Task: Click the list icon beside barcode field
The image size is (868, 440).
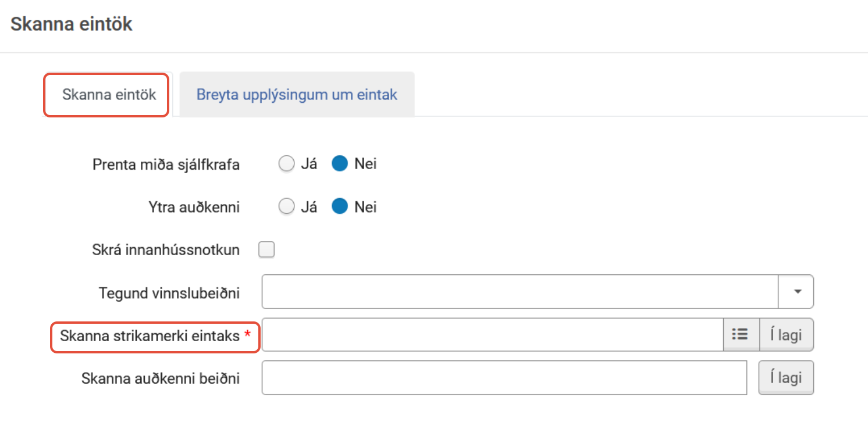Action: [x=740, y=335]
